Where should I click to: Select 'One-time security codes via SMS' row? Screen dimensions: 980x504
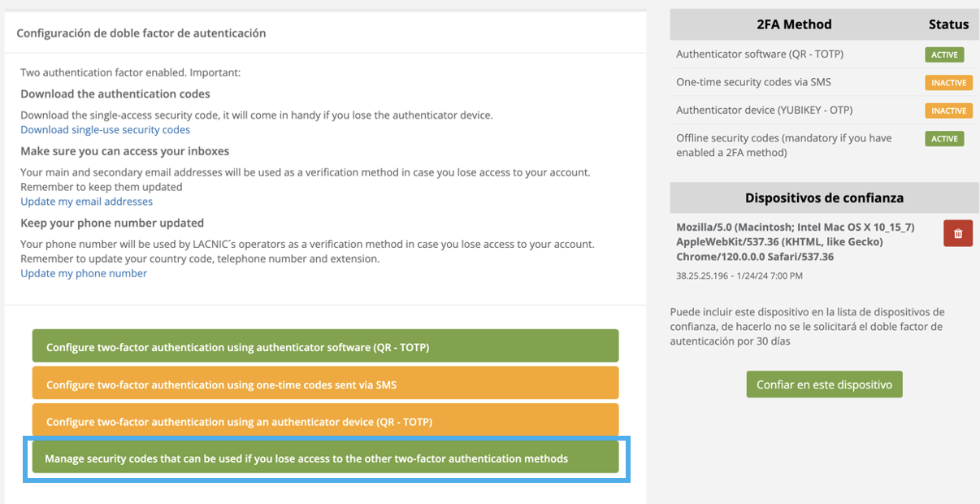[753, 82]
